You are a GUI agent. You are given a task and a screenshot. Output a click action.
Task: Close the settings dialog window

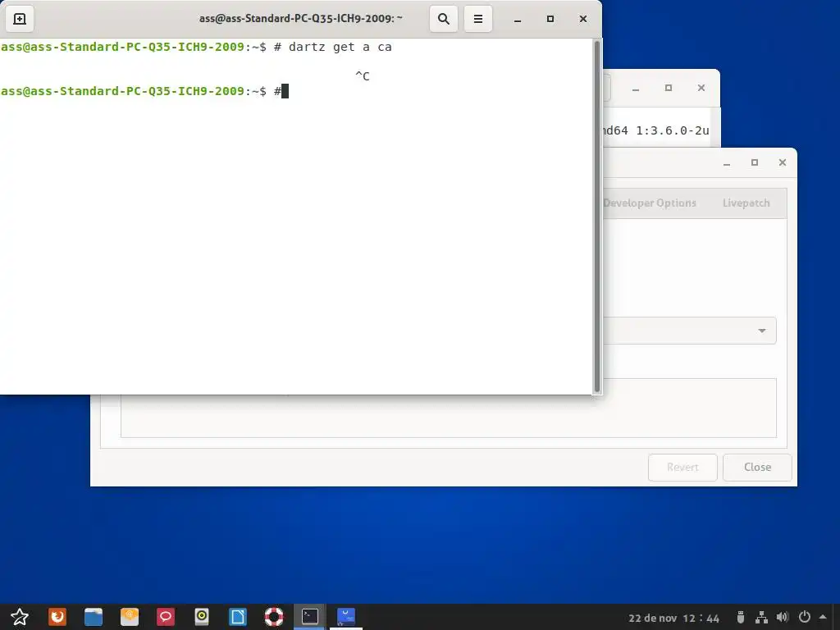click(782, 163)
